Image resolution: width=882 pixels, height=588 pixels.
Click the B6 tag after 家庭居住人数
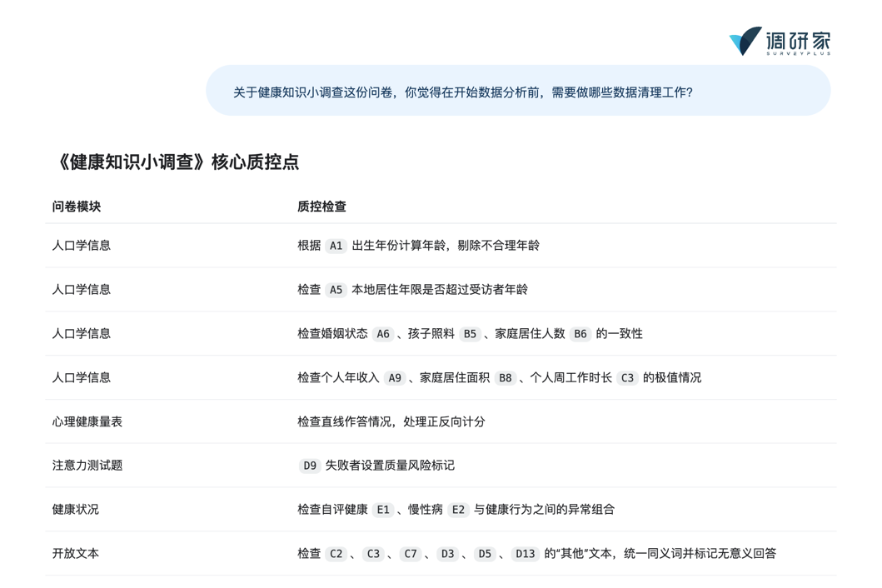point(580,334)
